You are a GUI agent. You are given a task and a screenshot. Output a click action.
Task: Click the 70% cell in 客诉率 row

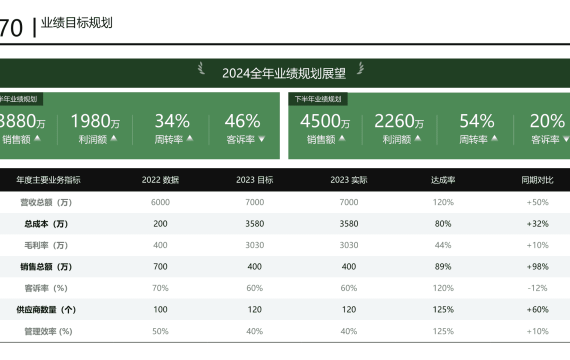(x=160, y=288)
